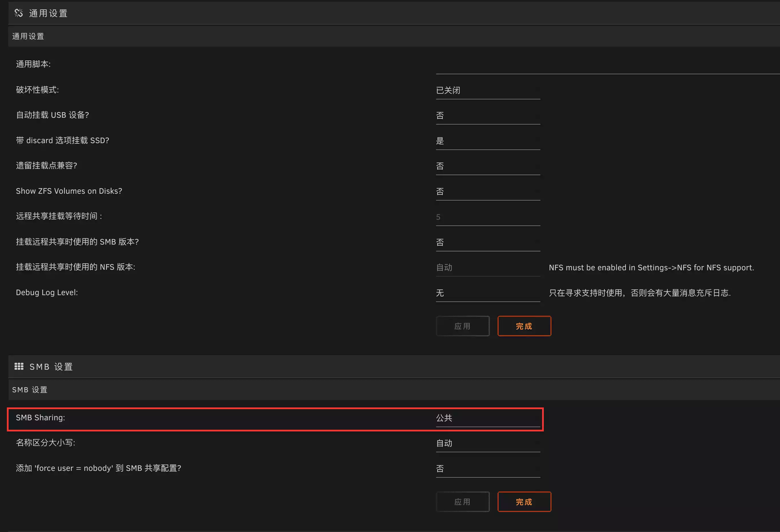Change the discard 选项挂载 SSD setting

tap(488, 141)
